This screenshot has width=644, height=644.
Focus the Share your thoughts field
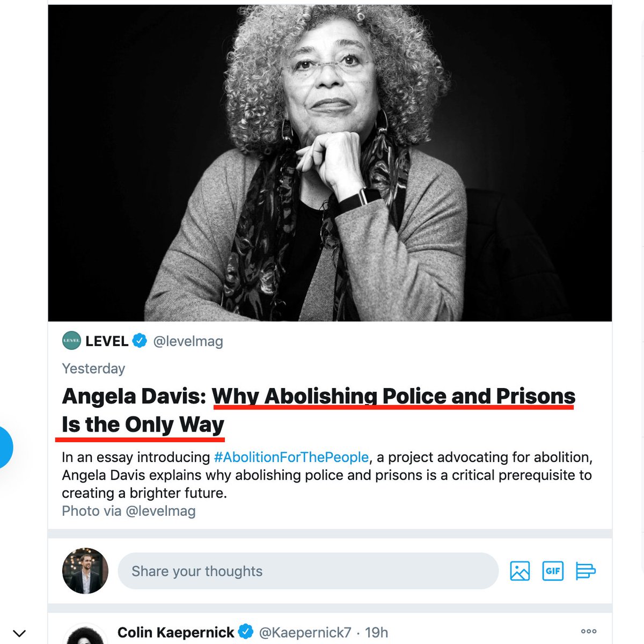[x=308, y=571]
